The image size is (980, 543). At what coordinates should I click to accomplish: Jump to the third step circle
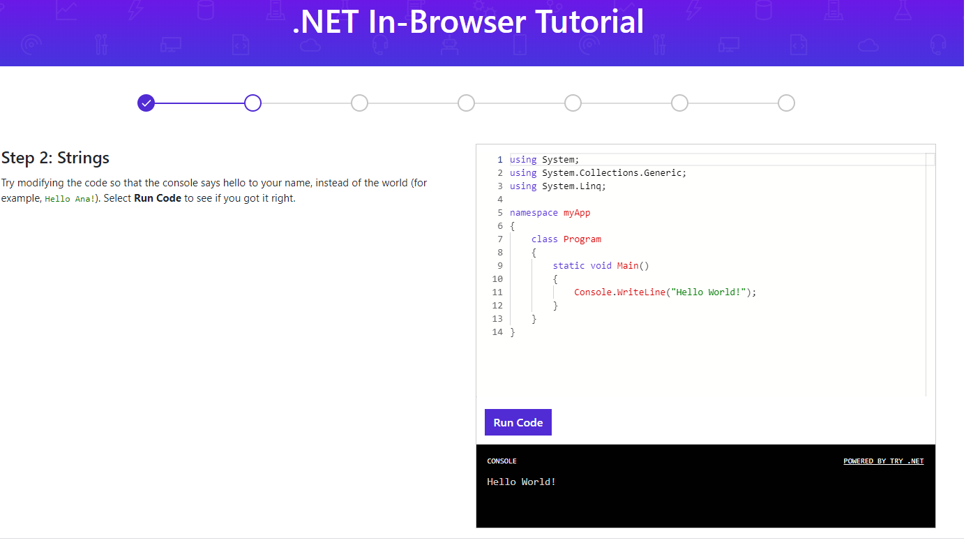359,103
